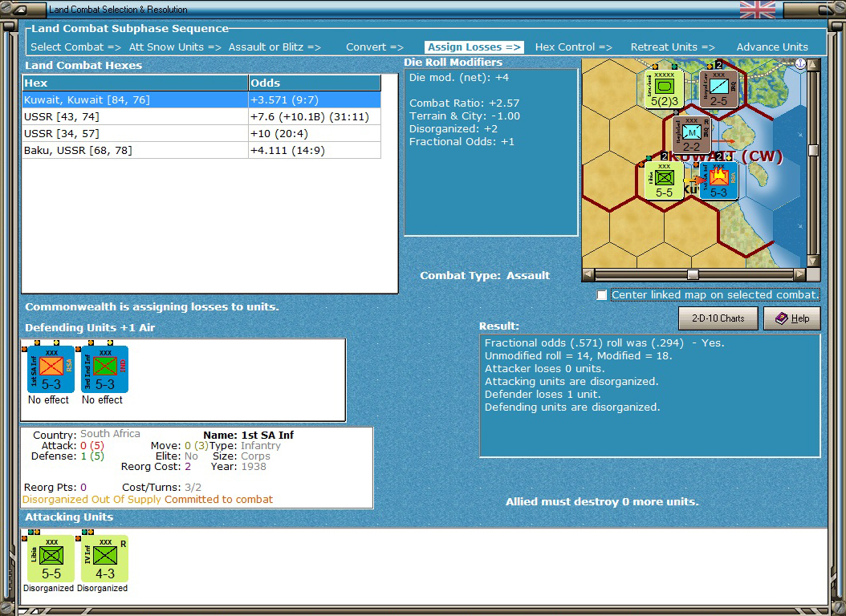This screenshot has width=846, height=616.
Task: Click the +10 (20:4) odds cell
Action: [315, 134]
